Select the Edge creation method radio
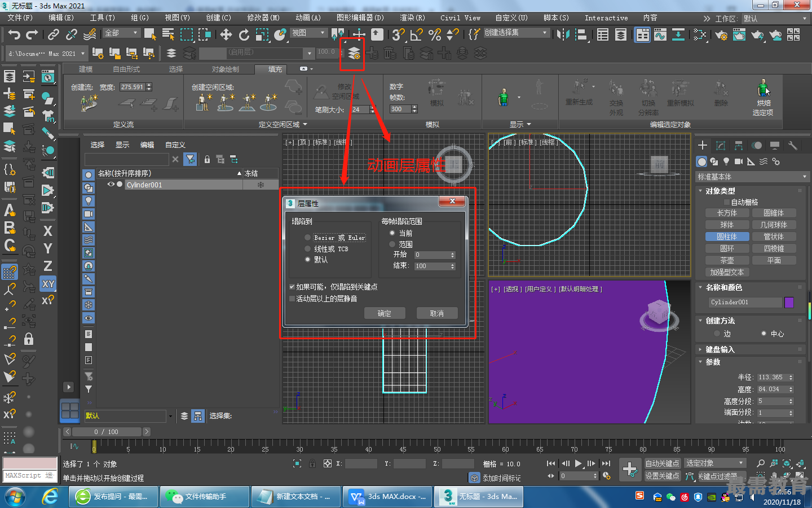Screen dimensions: 812x508 [717, 334]
